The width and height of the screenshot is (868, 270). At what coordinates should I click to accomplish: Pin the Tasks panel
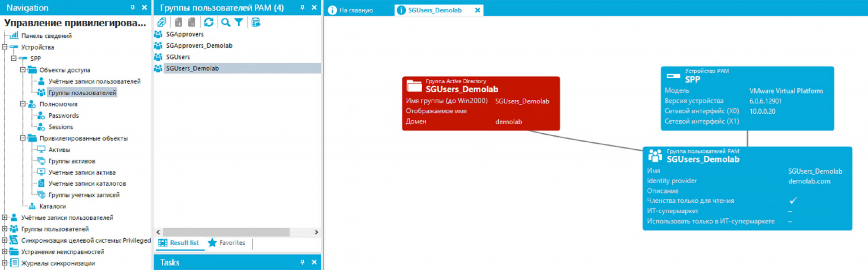[x=302, y=262]
